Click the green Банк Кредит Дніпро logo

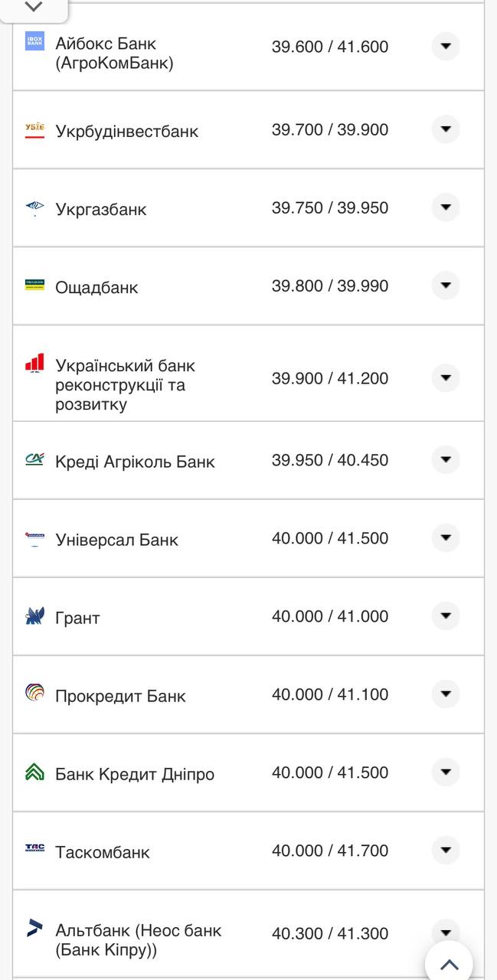[x=34, y=773]
